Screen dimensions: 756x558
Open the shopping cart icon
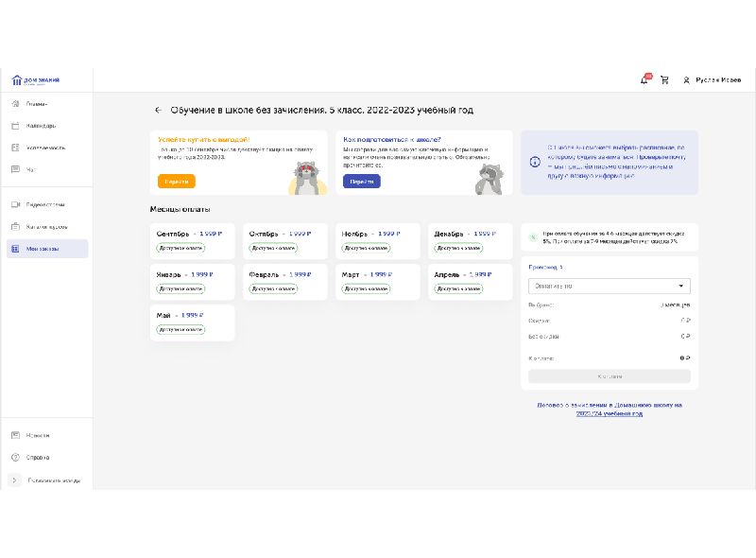coord(664,80)
